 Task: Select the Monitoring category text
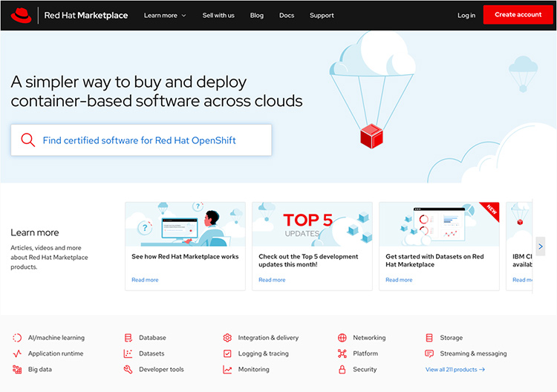[254, 369]
